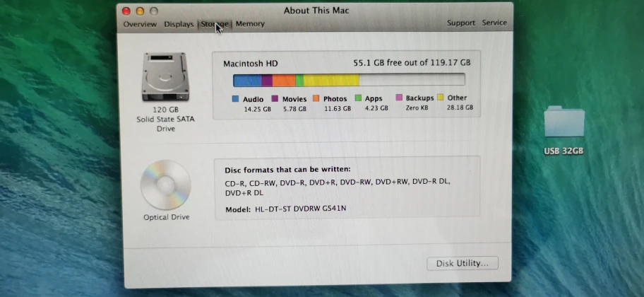Click the blue Audio legend swatch
The height and width of the screenshot is (297, 644).
click(x=235, y=98)
